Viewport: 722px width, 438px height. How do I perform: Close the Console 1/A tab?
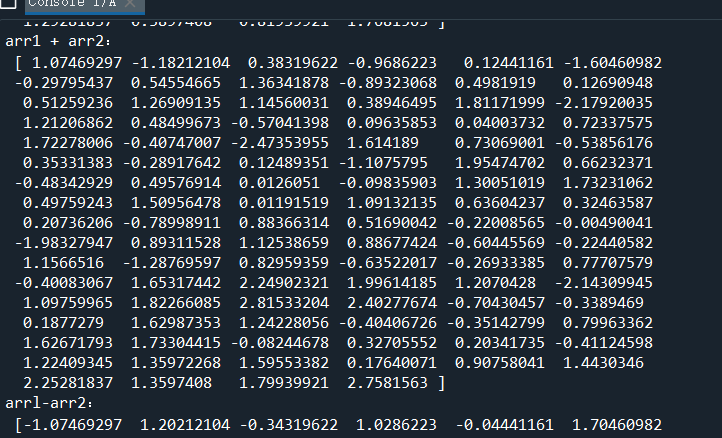(130, 4)
